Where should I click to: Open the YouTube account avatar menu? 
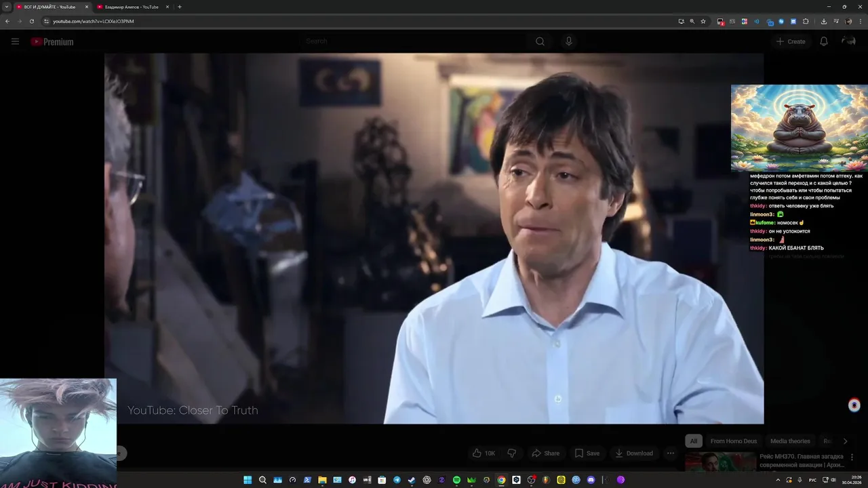coord(848,41)
